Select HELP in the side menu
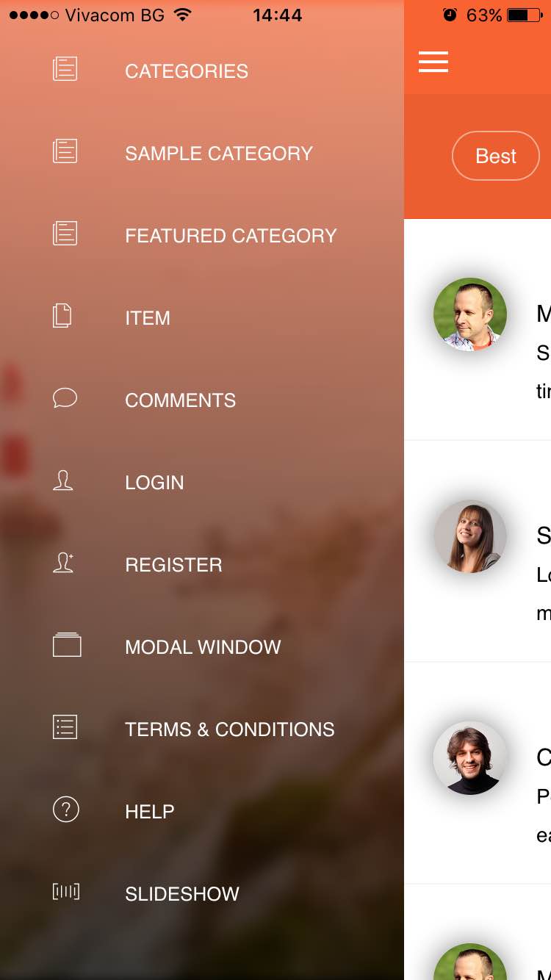Viewport: 551px width, 980px height. [150, 812]
